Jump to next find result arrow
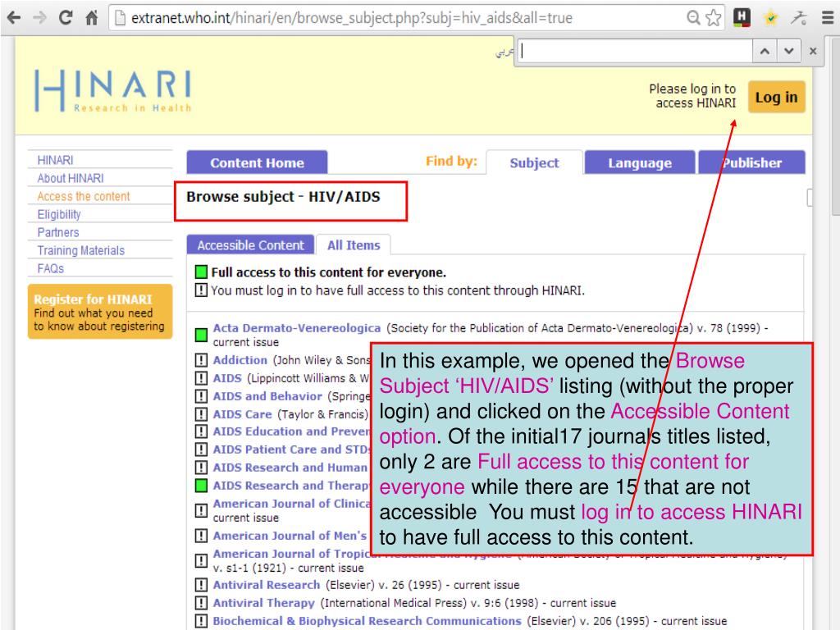This screenshot has width=840, height=630. [788, 52]
